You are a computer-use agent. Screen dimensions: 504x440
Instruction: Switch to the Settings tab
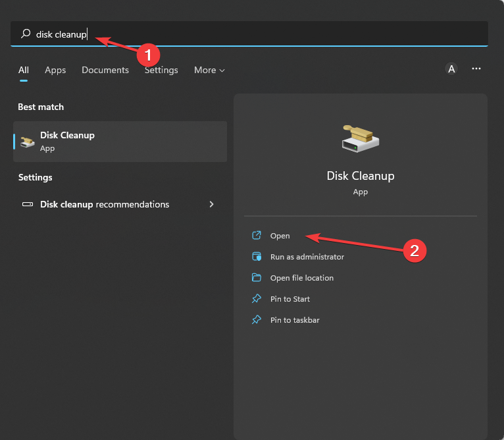161,70
